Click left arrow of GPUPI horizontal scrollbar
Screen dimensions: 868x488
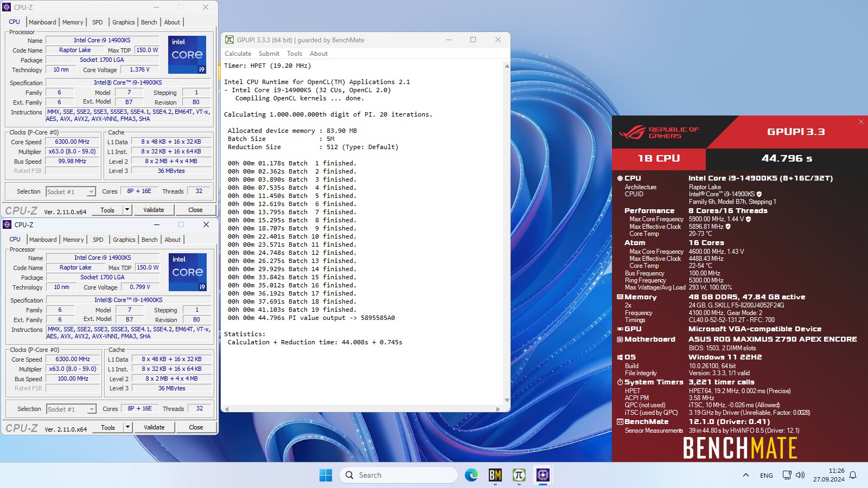(227, 409)
